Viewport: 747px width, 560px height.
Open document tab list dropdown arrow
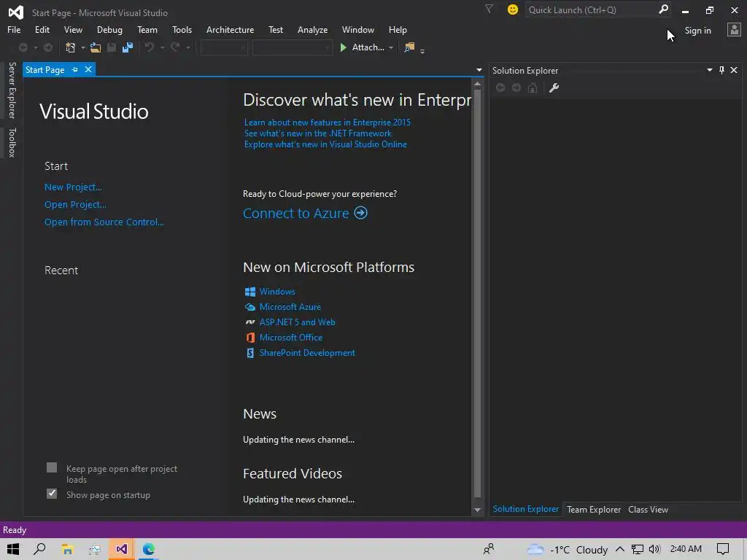point(479,70)
